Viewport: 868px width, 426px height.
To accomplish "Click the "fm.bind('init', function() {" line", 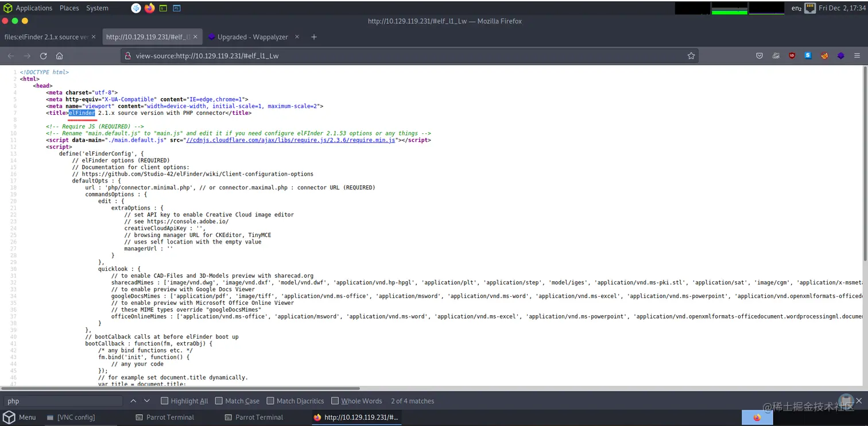I will 144,357.
